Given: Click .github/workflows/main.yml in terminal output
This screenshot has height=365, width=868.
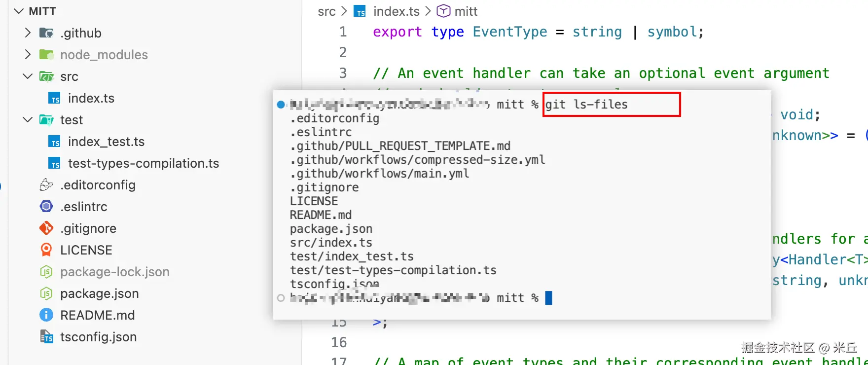Looking at the screenshot, I should tap(380, 174).
